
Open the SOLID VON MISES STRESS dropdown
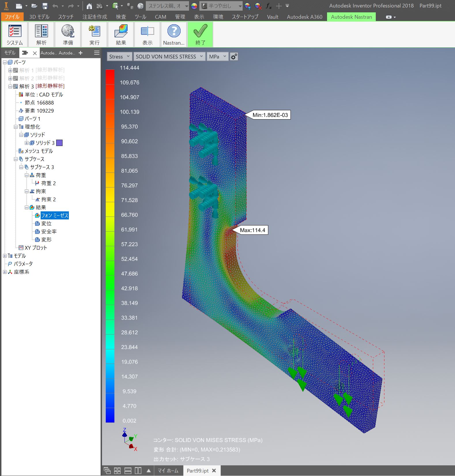pyautogui.click(x=169, y=56)
